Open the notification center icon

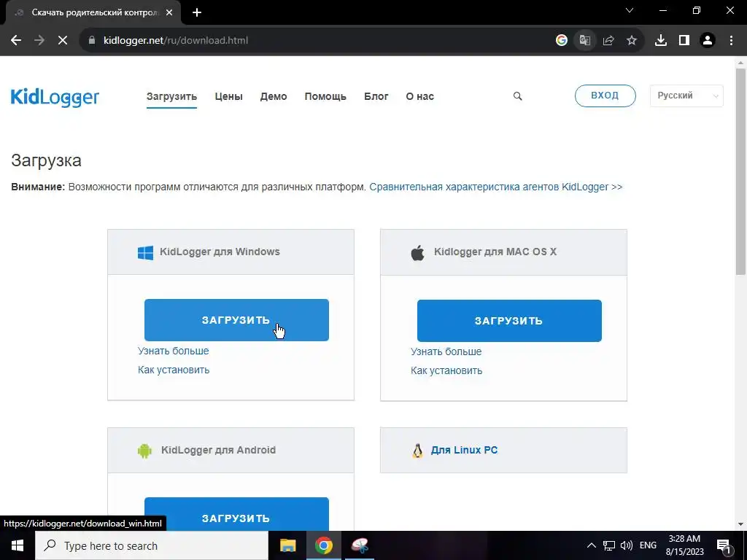coord(724,545)
